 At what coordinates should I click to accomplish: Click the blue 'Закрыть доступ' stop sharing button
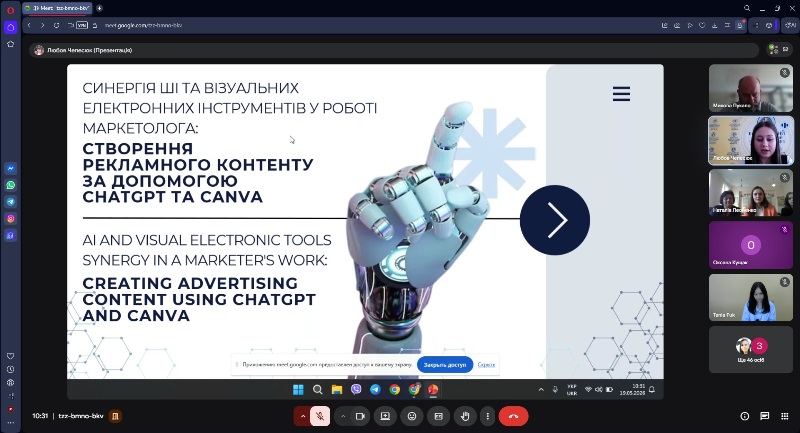click(445, 365)
